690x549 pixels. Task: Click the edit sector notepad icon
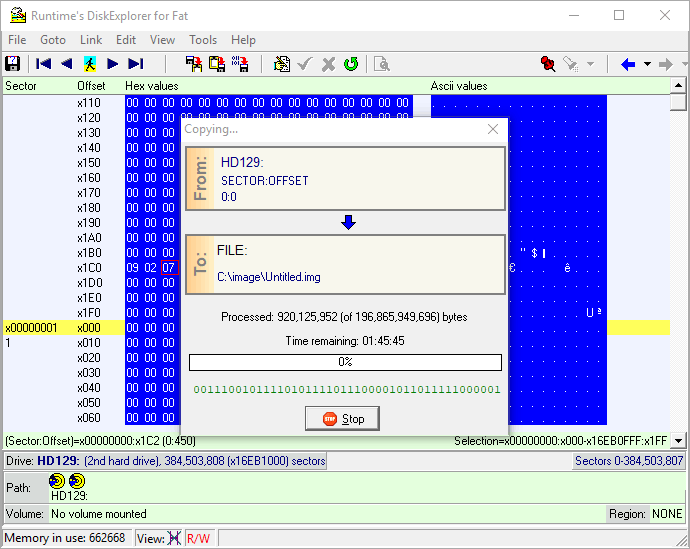tap(282, 64)
